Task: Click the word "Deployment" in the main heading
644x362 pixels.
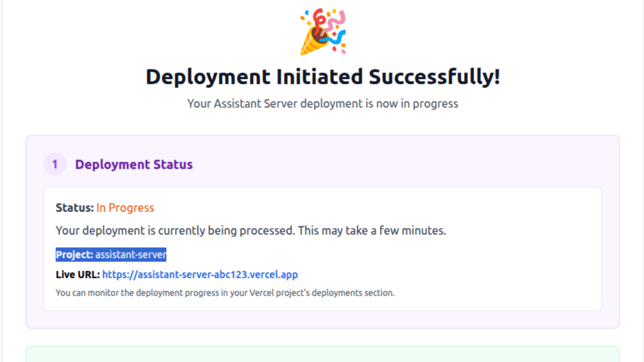Action: 208,77
